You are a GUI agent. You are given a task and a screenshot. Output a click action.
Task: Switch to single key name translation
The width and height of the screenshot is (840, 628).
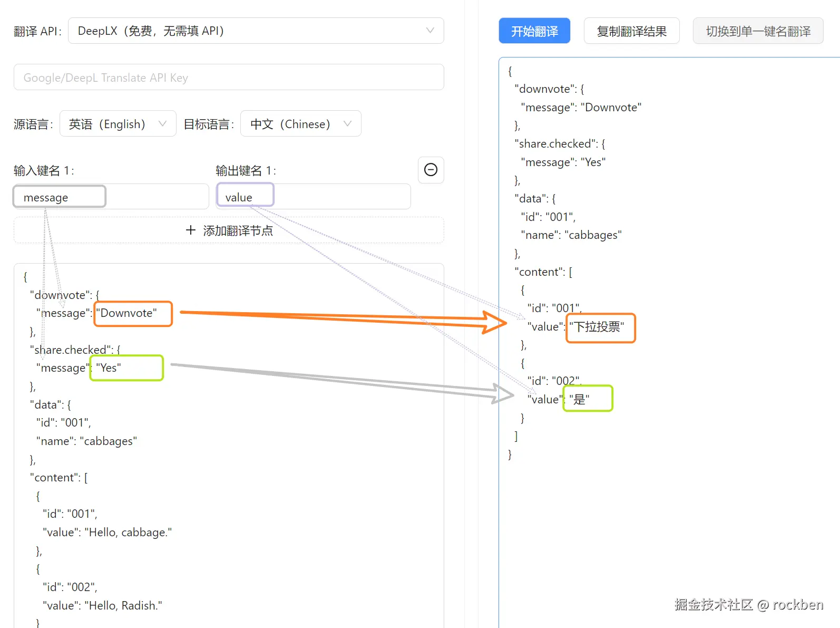(x=758, y=31)
